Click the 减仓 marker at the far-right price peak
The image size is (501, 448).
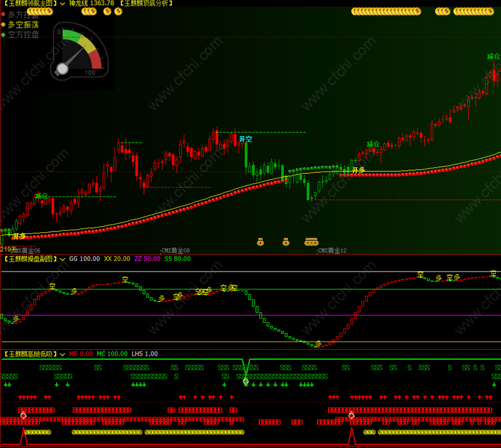click(493, 56)
